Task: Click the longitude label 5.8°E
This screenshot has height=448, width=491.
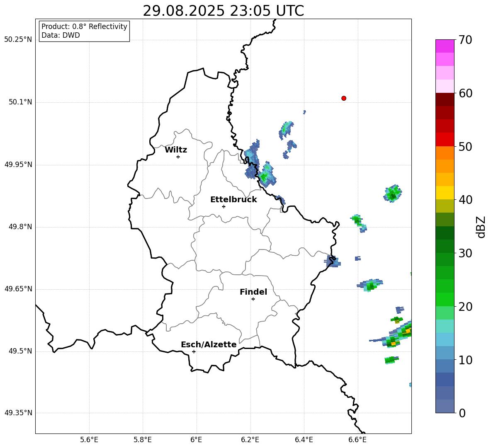Action: (143, 440)
